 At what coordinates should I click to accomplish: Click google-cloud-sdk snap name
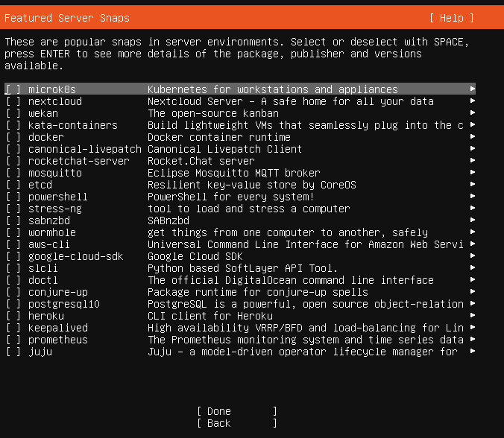tap(76, 256)
